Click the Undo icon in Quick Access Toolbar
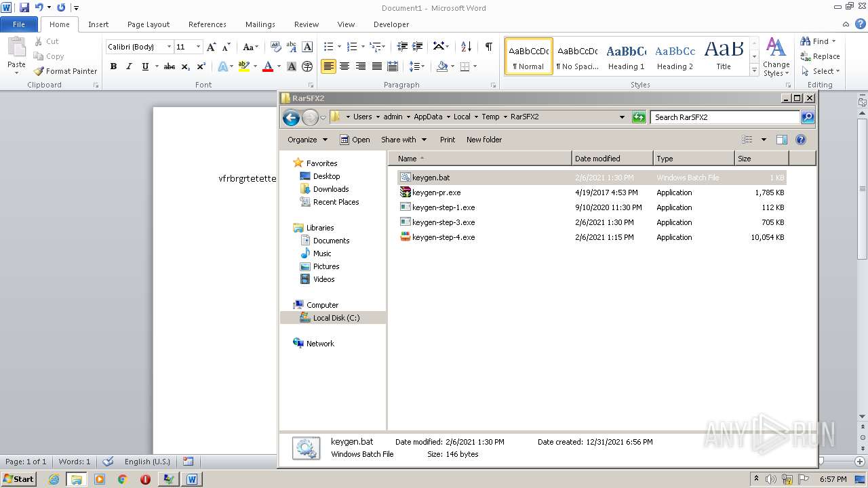 click(39, 7)
